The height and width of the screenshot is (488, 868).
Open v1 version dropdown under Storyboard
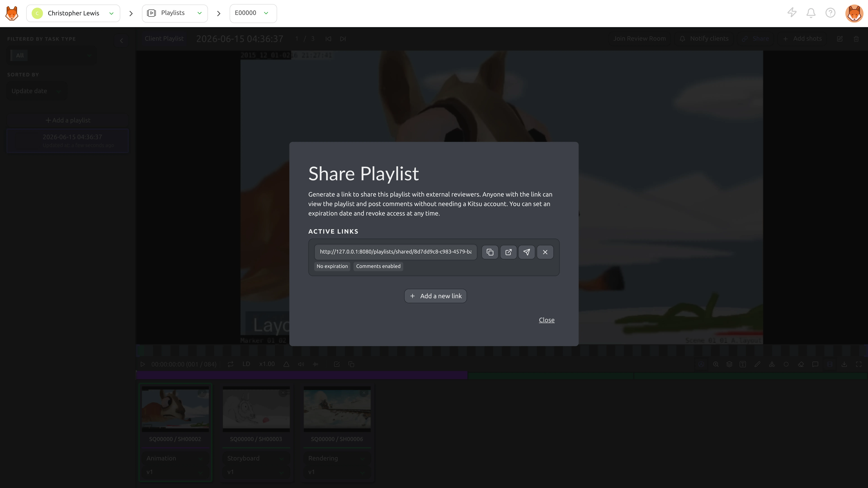256,472
